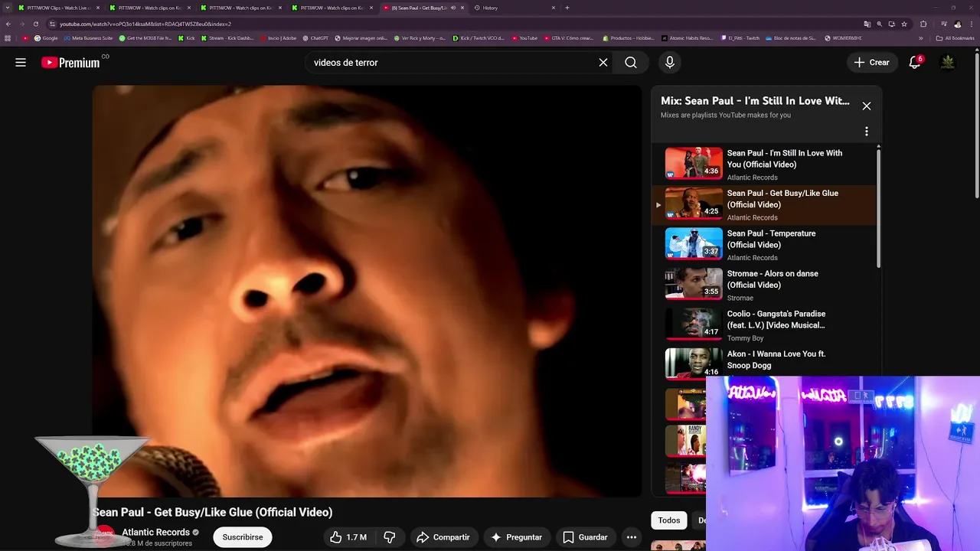Viewport: 980px width, 551px height.
Task: Open the notifications bell
Action: 915,63
